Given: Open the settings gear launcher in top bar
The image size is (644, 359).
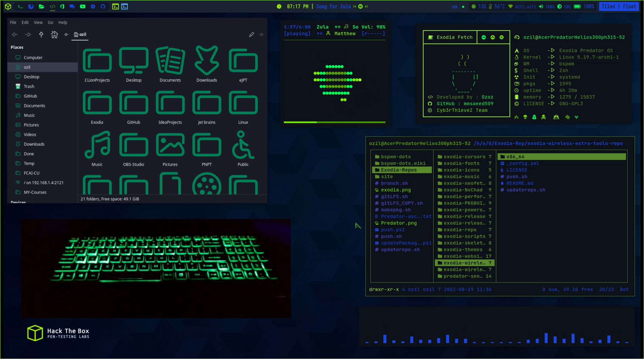Looking at the screenshot, I should [93, 6].
